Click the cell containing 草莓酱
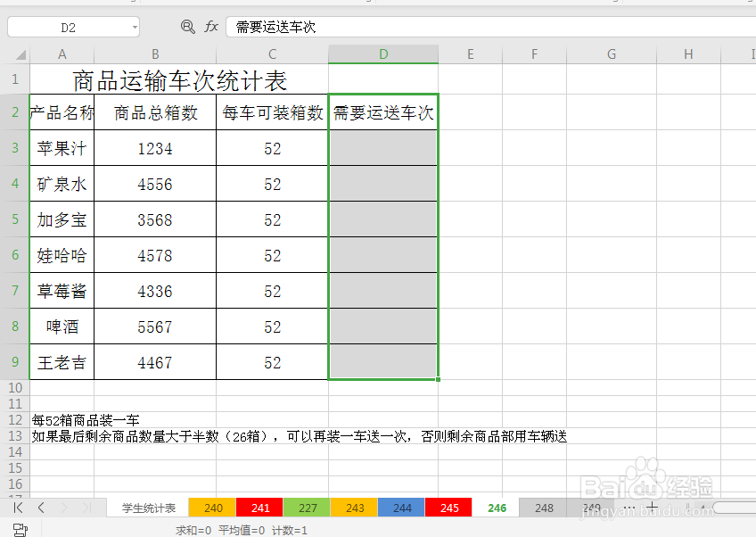 pos(62,291)
